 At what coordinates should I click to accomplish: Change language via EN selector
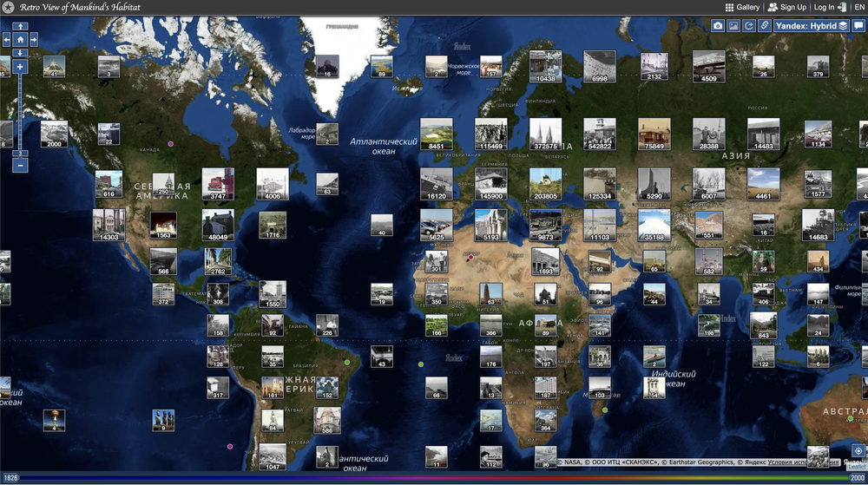(859, 7)
